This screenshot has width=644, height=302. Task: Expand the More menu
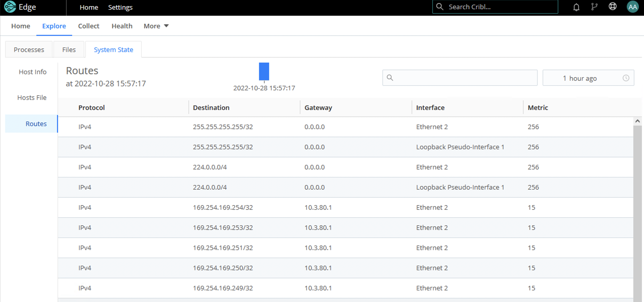156,26
